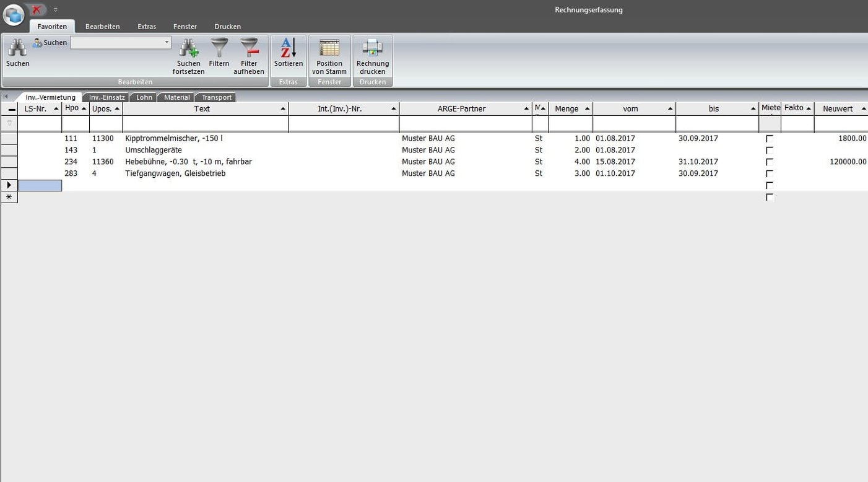The height and width of the screenshot is (482, 868).
Task: Open the Fenster ribbon tab
Action: [x=185, y=27]
